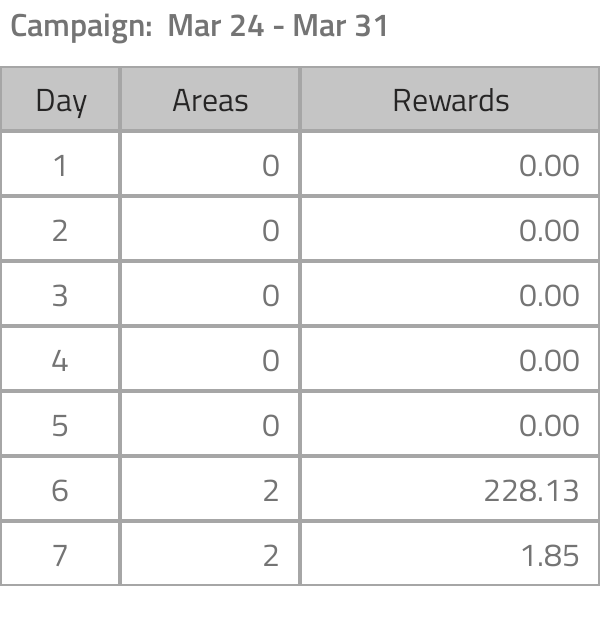Image resolution: width=600 pixels, height=631 pixels.
Task: Select the Day 7 cell
Action: click(x=60, y=555)
